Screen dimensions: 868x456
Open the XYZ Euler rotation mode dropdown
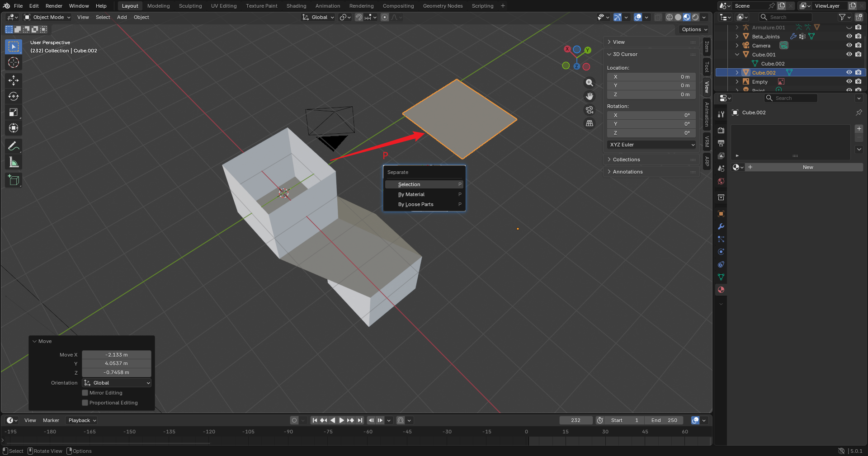[651, 145]
